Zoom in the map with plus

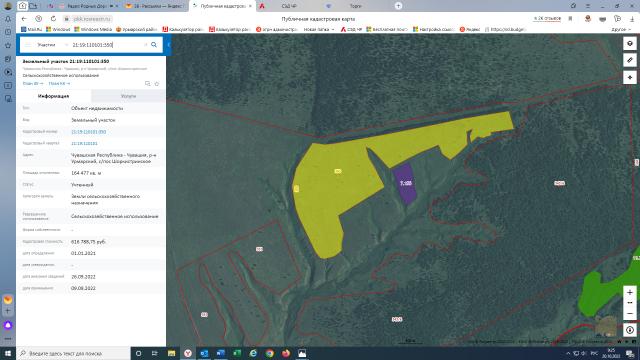pos(630,292)
